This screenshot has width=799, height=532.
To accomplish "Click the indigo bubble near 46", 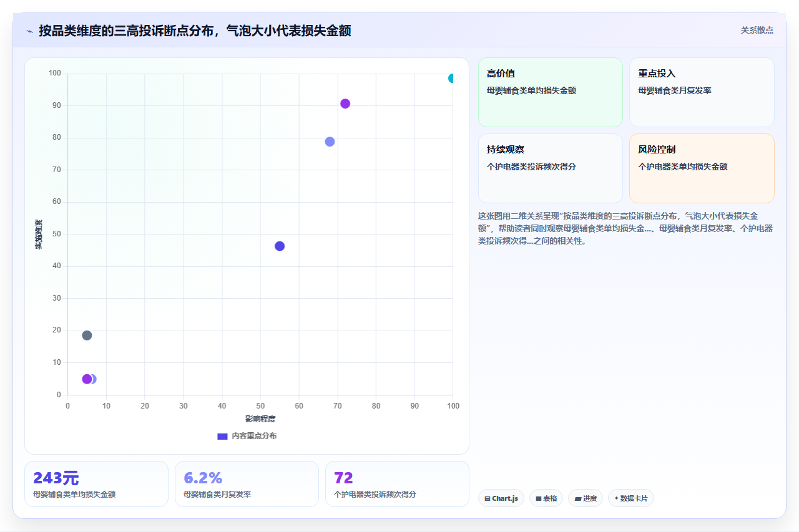I will click(280, 246).
